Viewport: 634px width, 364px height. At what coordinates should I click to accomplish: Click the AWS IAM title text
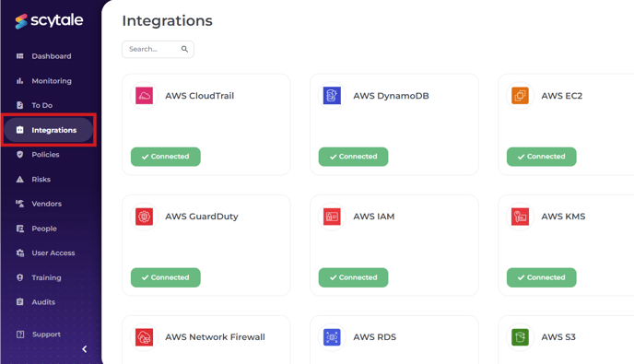coord(373,217)
